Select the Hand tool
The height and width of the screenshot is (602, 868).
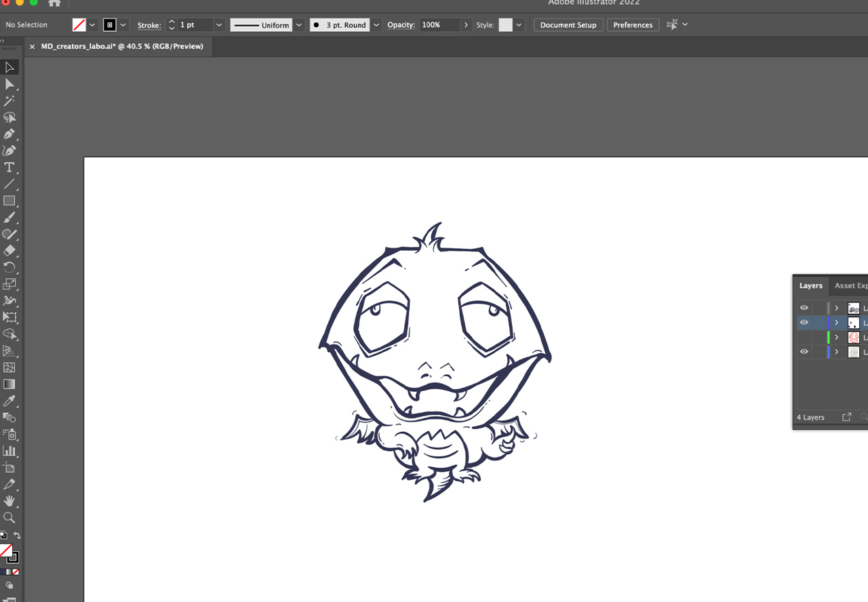(9, 501)
